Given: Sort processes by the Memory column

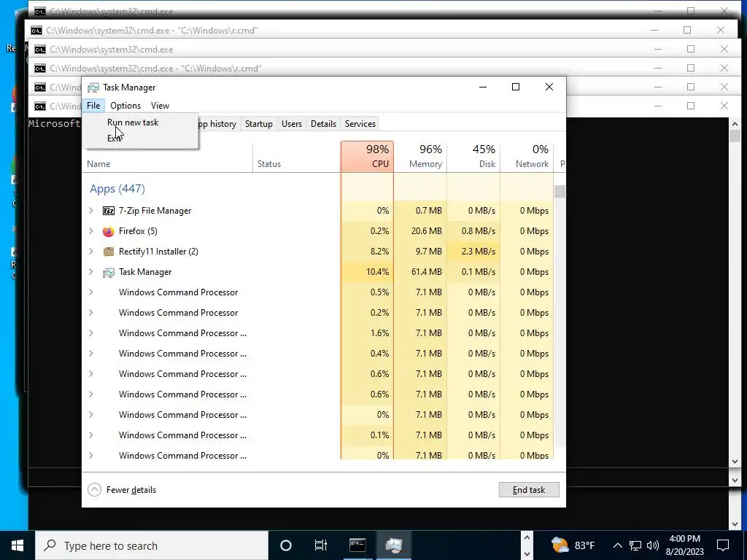Looking at the screenshot, I should click(x=421, y=157).
